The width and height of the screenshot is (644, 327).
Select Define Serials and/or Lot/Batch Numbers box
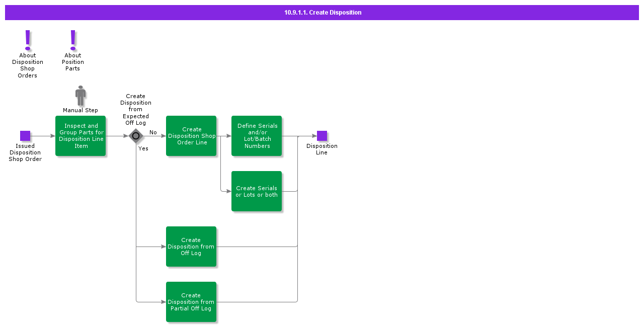coord(257,136)
